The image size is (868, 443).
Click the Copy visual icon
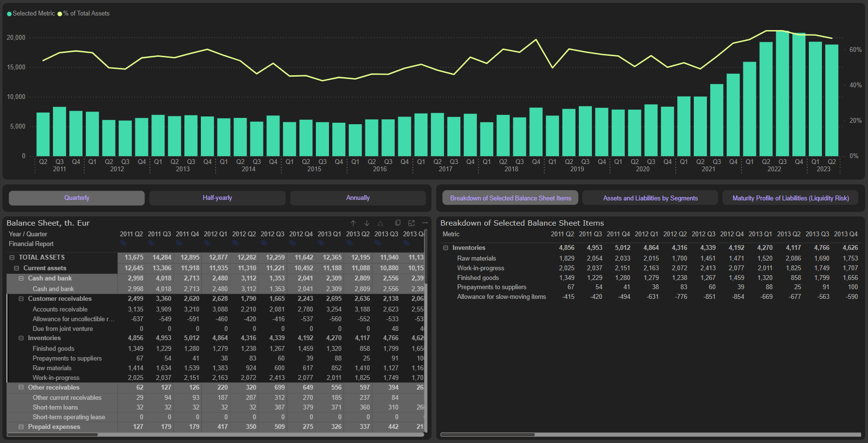398,223
